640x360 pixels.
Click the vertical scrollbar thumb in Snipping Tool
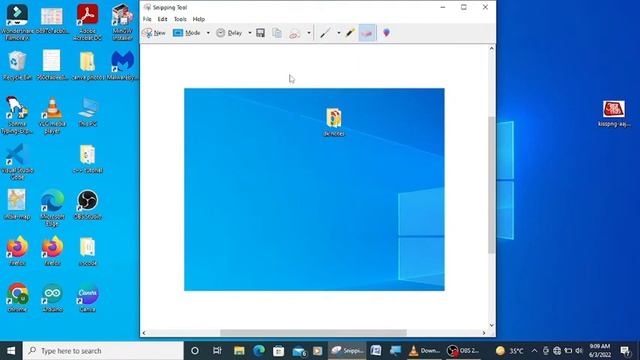click(491, 185)
